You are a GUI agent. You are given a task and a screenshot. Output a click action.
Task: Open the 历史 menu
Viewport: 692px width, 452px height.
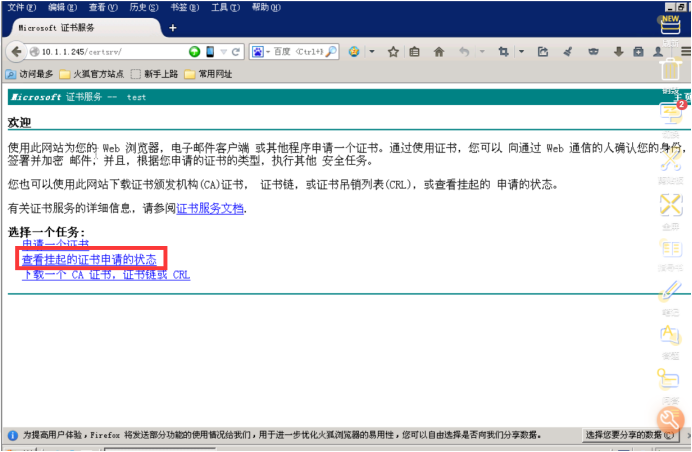[144, 7]
